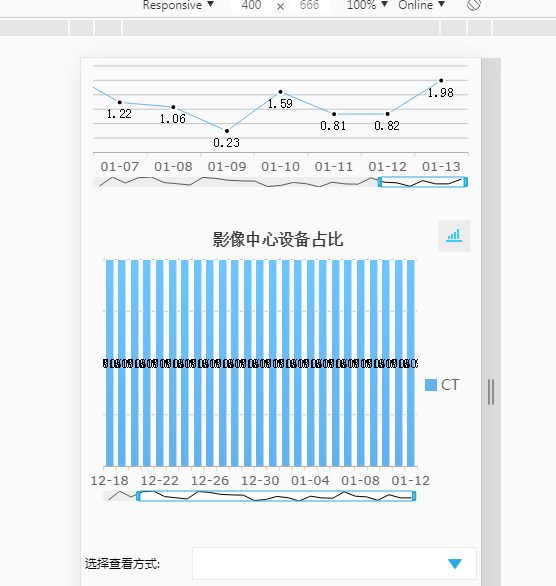Click the viewport width field 400
This screenshot has height=586, width=556.
pos(251,5)
